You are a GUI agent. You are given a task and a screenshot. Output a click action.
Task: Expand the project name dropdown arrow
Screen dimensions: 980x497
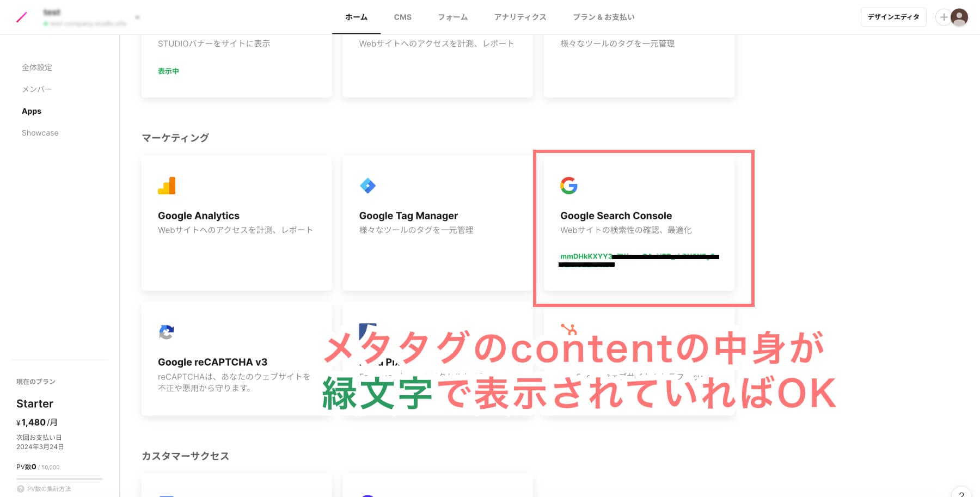pos(137,17)
